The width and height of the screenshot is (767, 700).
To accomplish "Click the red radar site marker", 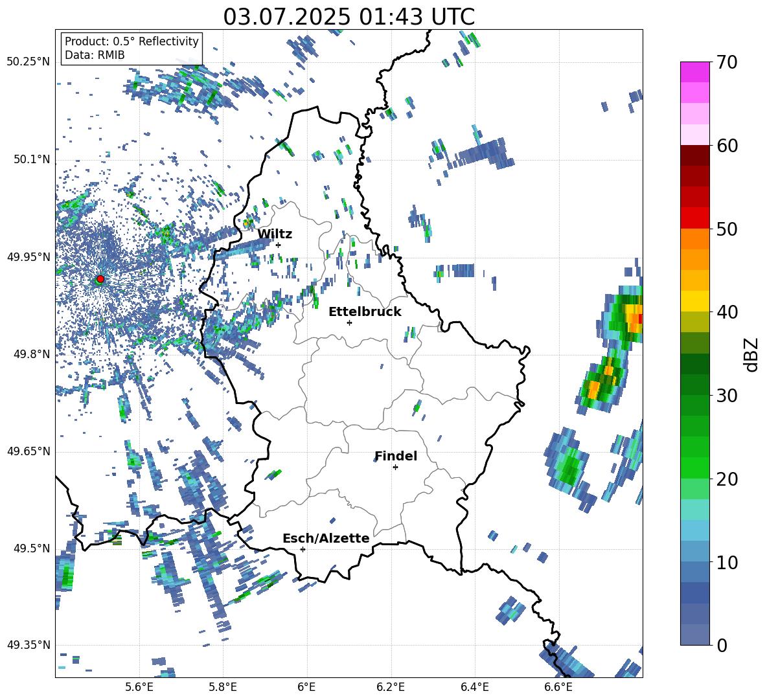I will click(x=100, y=279).
